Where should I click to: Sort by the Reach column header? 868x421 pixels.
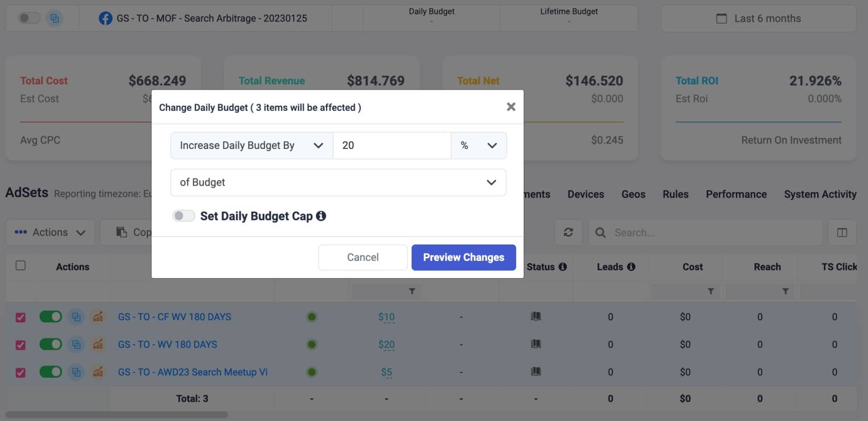pyautogui.click(x=767, y=267)
